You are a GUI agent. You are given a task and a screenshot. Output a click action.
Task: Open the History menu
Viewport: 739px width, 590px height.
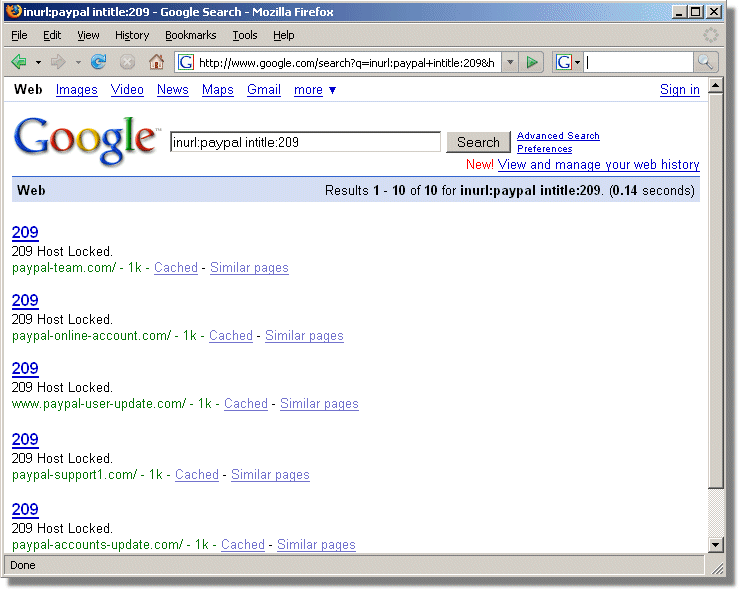(x=132, y=35)
